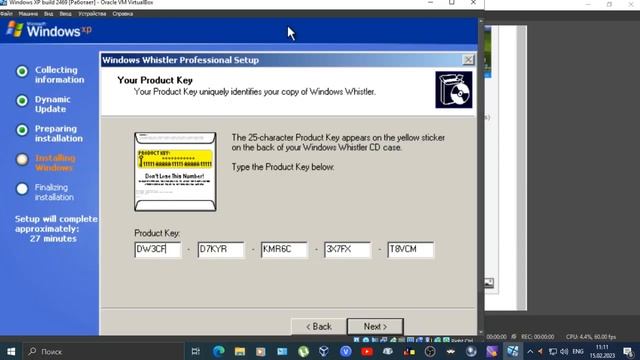The image size is (640, 360).
Task: Click the Windows XP flag logo
Action: pos(15,29)
